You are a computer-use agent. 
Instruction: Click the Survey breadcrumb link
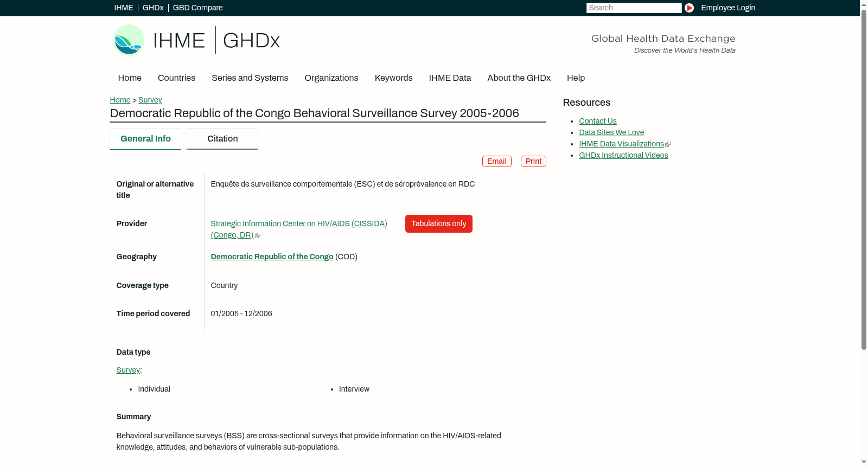tap(150, 100)
